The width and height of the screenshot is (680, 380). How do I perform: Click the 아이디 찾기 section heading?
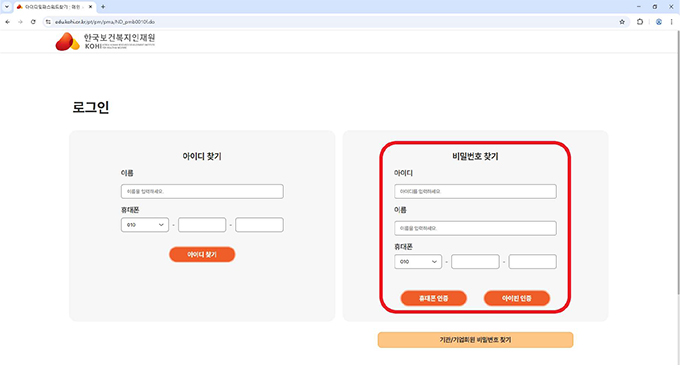[202, 156]
